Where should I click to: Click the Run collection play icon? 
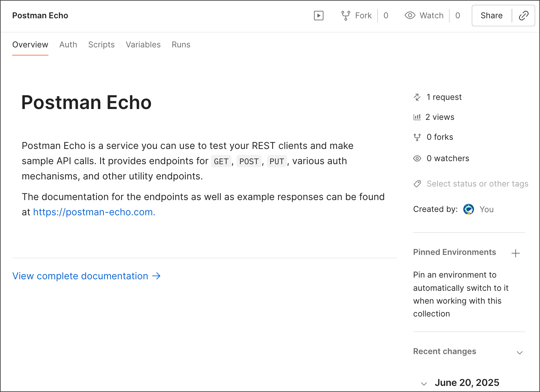(x=318, y=16)
